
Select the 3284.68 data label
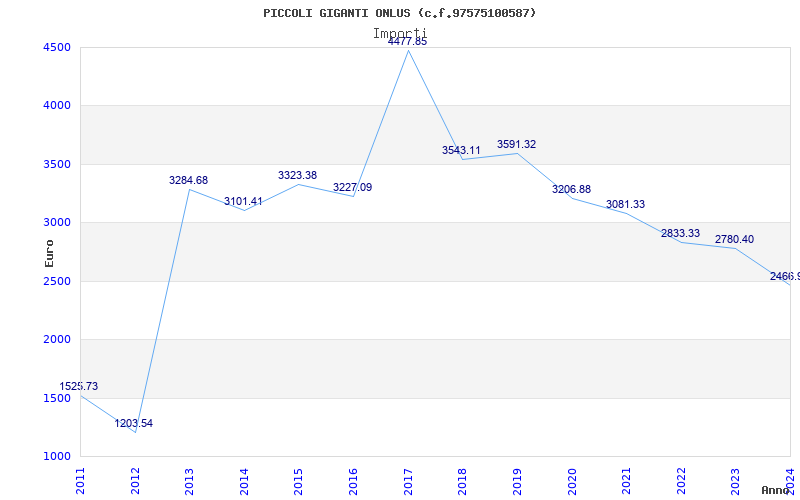pyautogui.click(x=188, y=180)
